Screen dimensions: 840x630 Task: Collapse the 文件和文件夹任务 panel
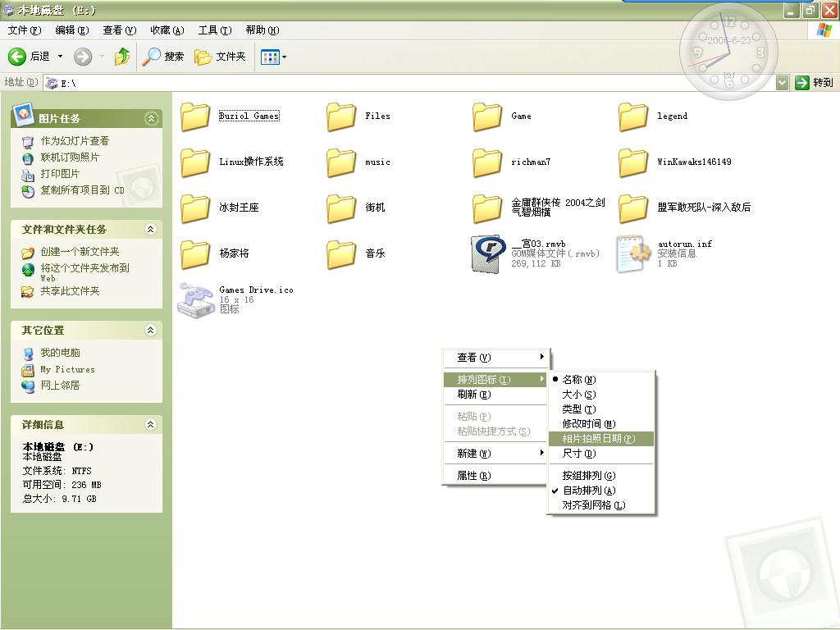151,230
